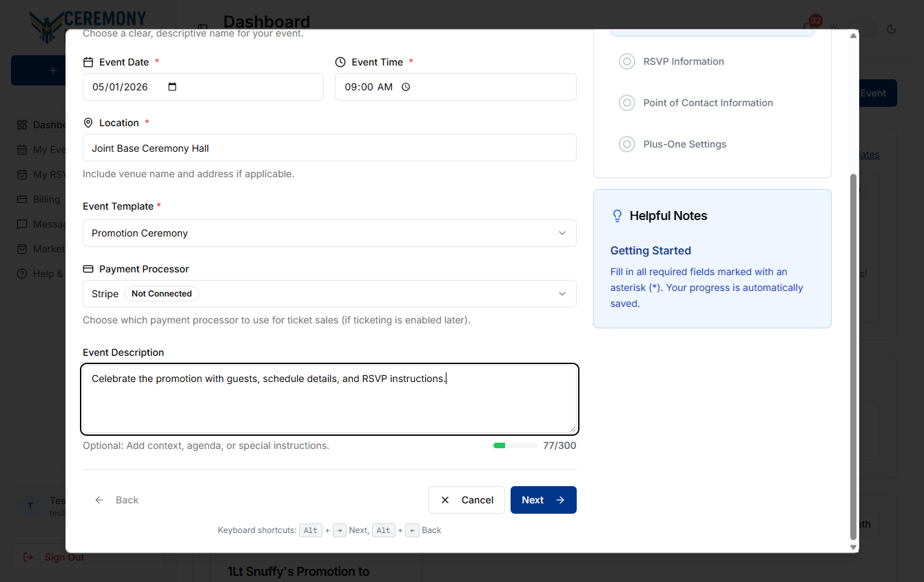Click the Payment Processor card icon

point(88,269)
